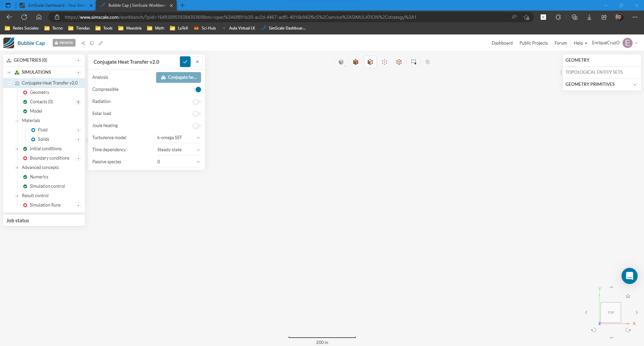This screenshot has width=644, height=346.
Task: Rotate the view clockwise
Action: pos(628,330)
